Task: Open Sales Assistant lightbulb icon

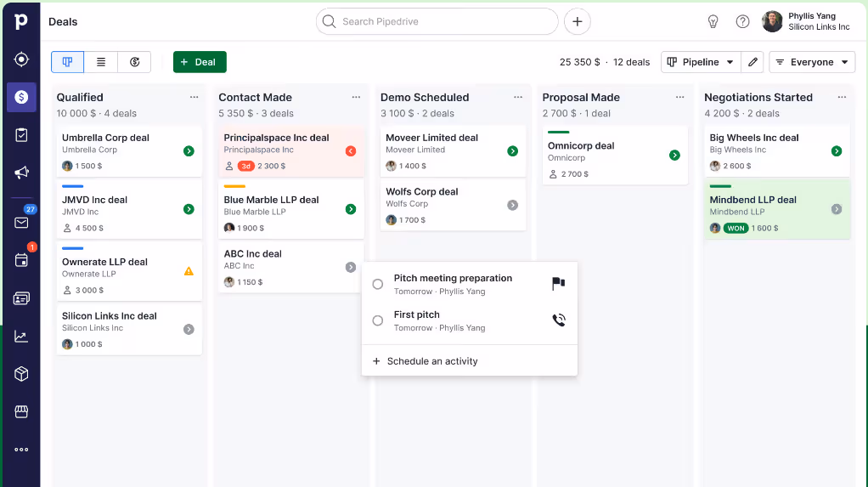Action: (x=713, y=21)
